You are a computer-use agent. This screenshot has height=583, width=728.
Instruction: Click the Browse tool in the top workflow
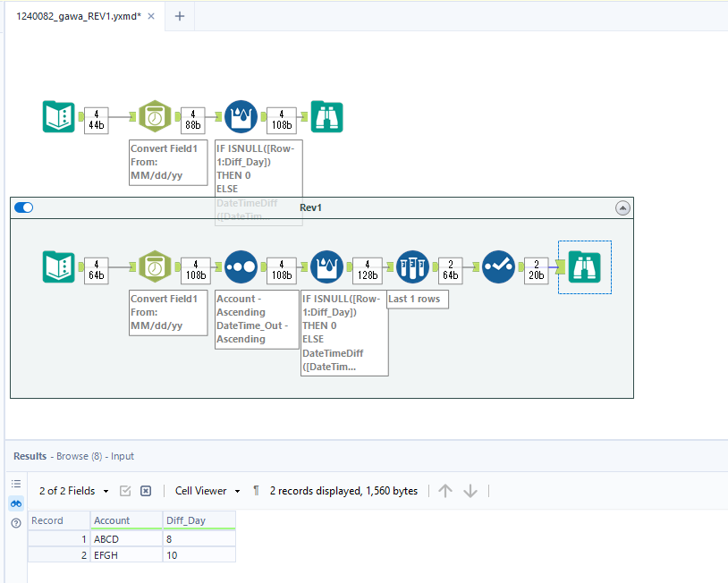click(x=326, y=116)
